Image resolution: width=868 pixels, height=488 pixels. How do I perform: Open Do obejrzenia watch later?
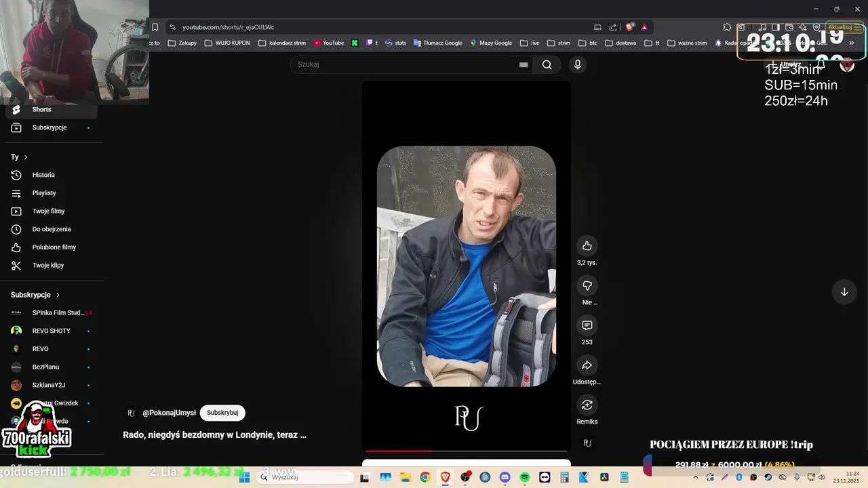point(52,229)
